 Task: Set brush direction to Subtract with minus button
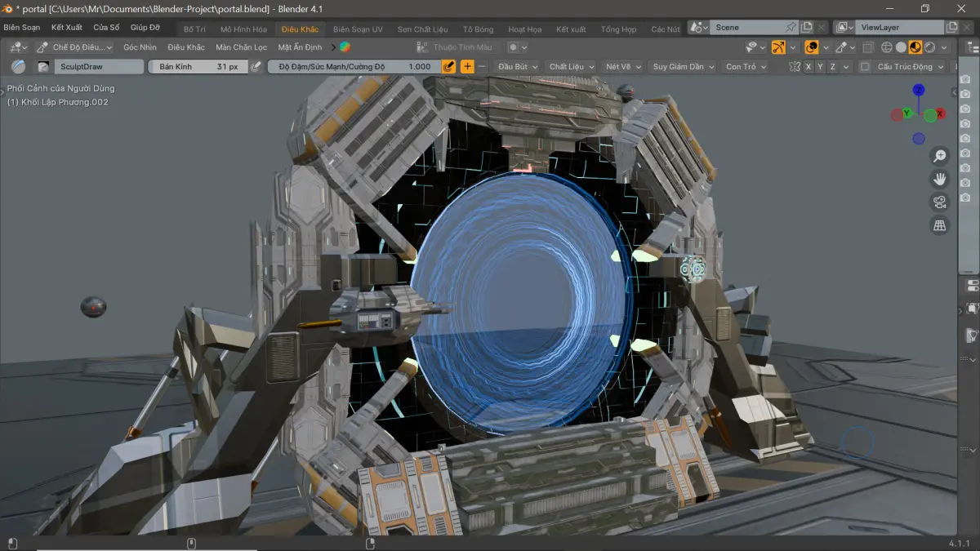click(482, 67)
